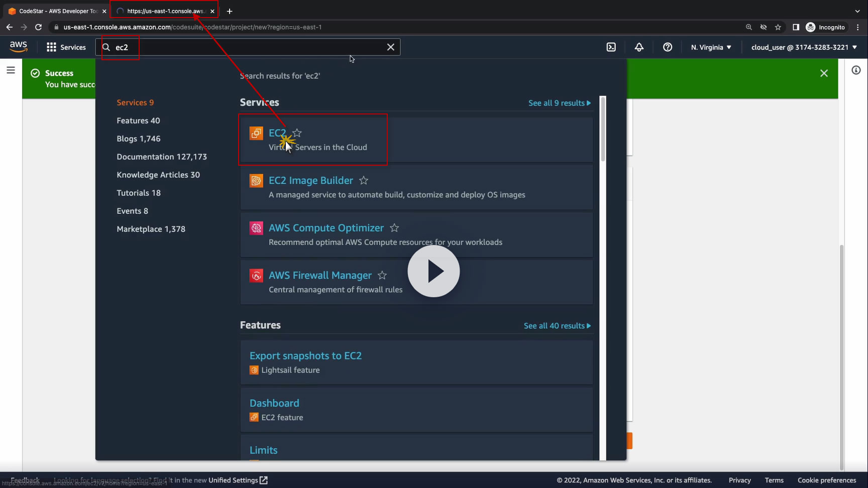Open the browser zoom magnifier icon

[x=749, y=27]
